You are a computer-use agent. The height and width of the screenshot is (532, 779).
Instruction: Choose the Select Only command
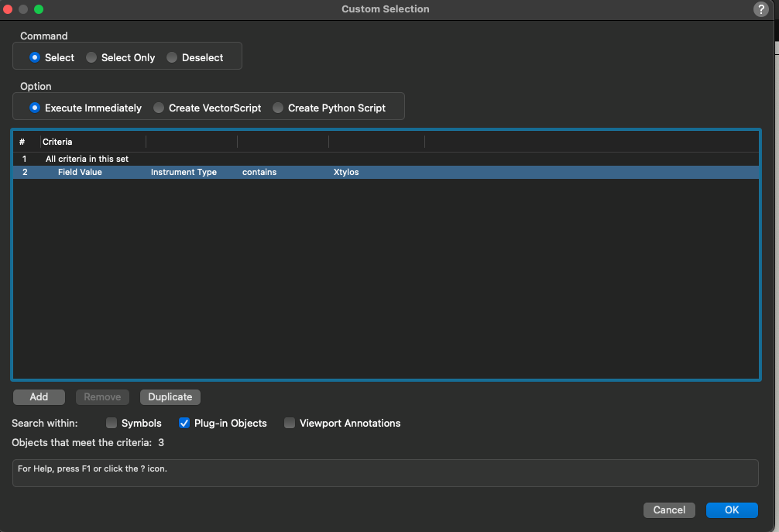pos(91,57)
